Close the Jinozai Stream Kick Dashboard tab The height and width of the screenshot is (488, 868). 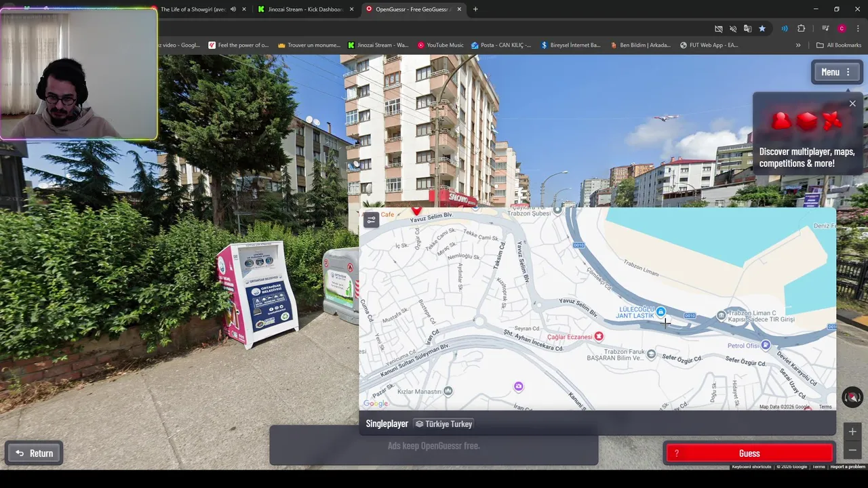(351, 9)
